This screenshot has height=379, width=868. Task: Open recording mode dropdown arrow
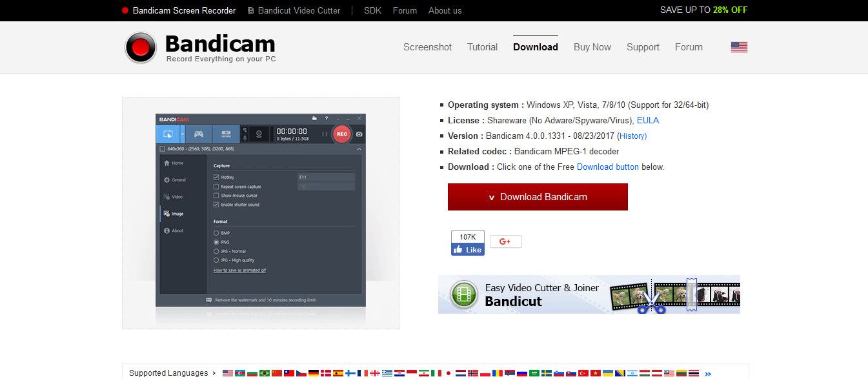(183, 133)
